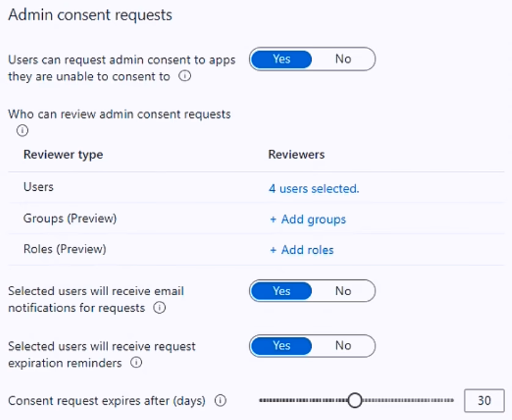512x420 pixels.
Task: Select Yes for request expiration reminders
Action: click(x=282, y=345)
